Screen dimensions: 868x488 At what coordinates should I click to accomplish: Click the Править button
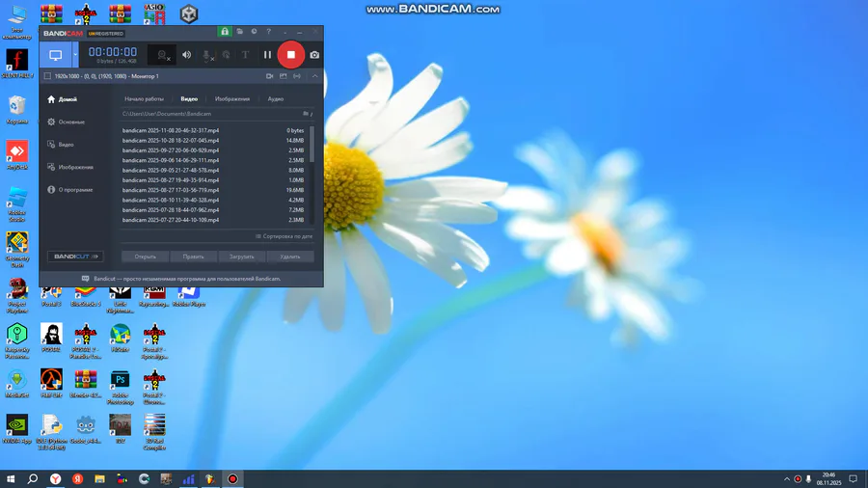tap(193, 257)
